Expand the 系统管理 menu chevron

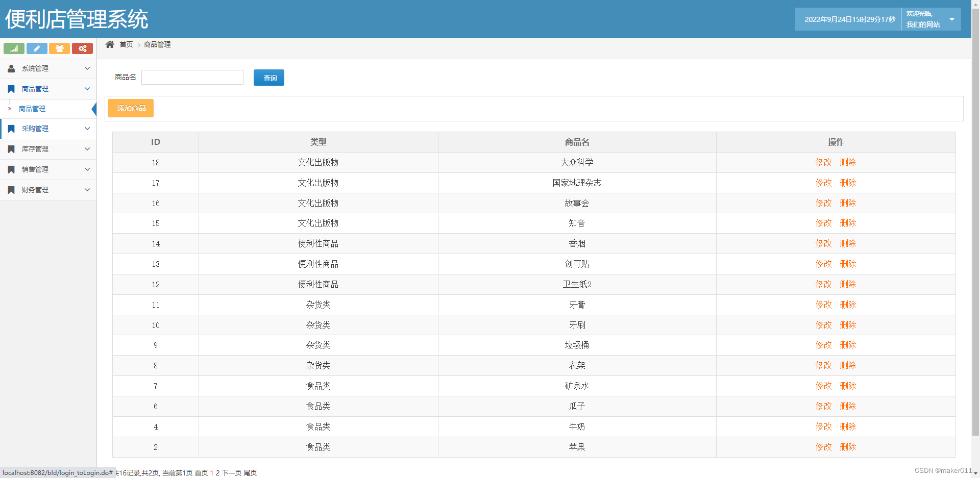tap(87, 68)
